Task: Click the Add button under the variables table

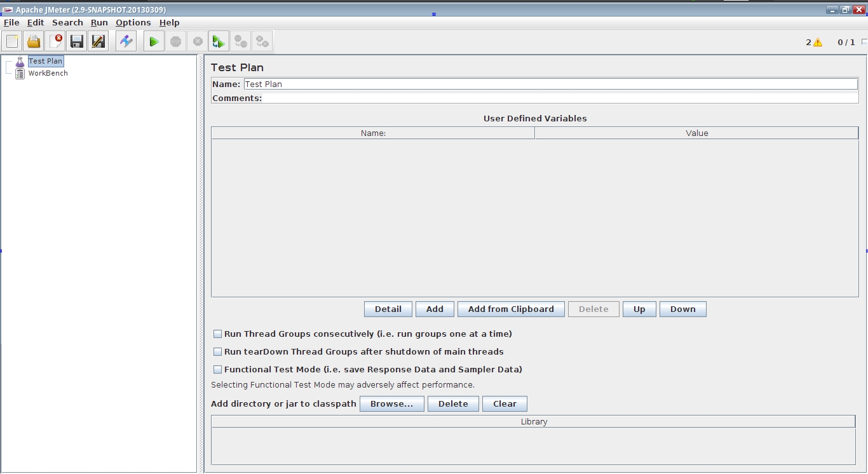Action: [x=435, y=309]
